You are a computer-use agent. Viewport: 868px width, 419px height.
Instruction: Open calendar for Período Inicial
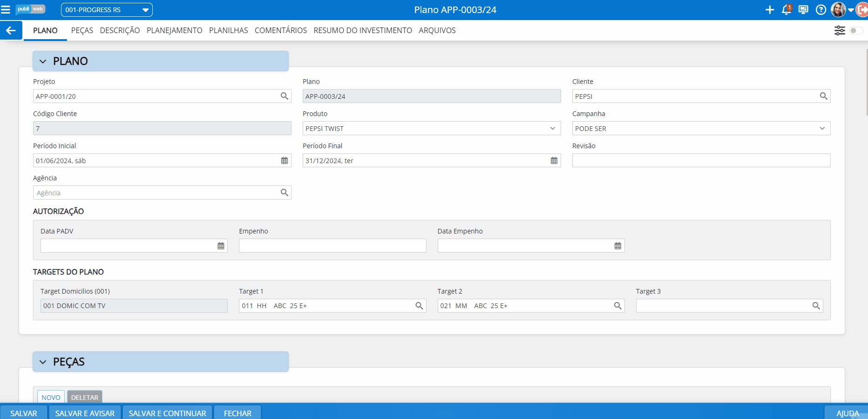(x=285, y=160)
